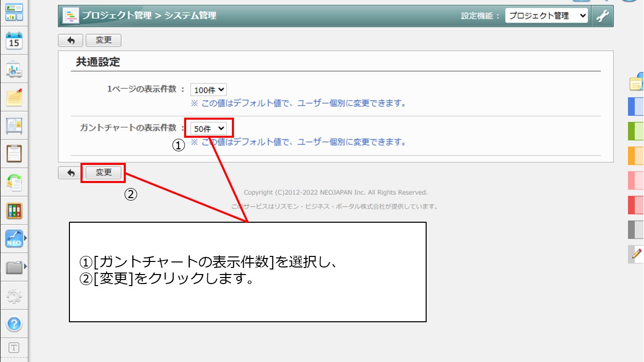This screenshot has width=644, height=362.
Task: Open the gray folder icon in sidebar
Action: pos(14,267)
